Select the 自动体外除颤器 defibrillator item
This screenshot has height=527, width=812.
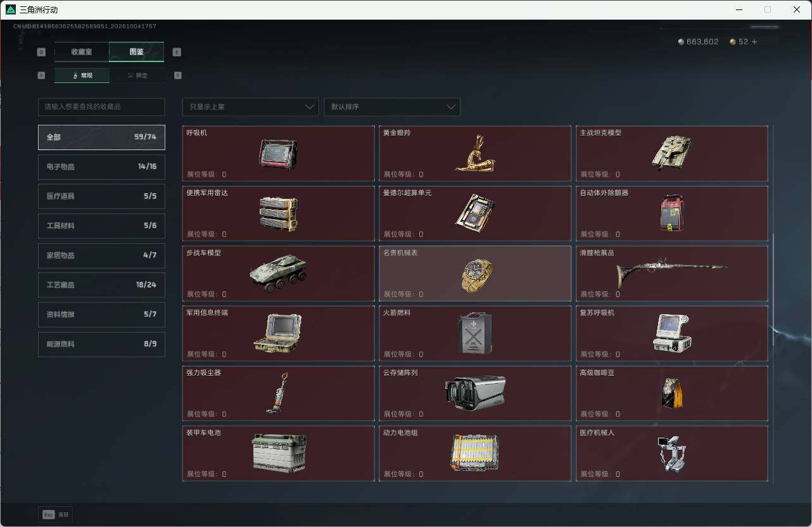[x=671, y=213]
